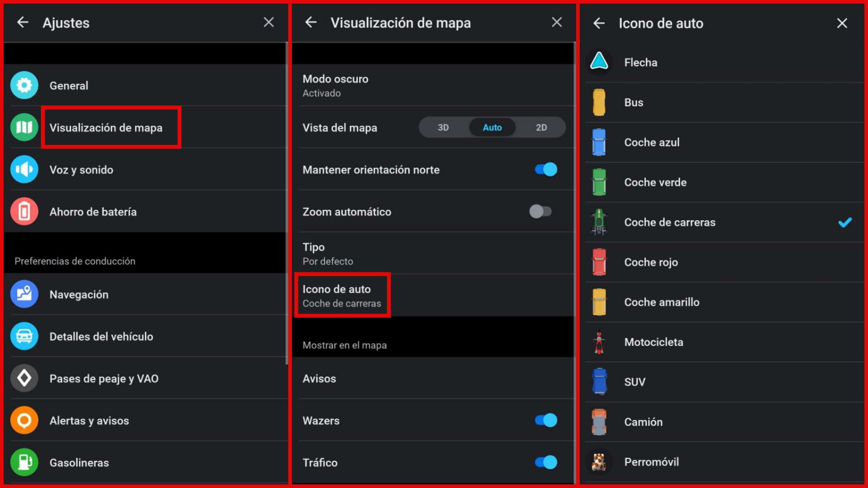Choose Coche rojo label
This screenshot has height=488, width=868.
tap(651, 262)
